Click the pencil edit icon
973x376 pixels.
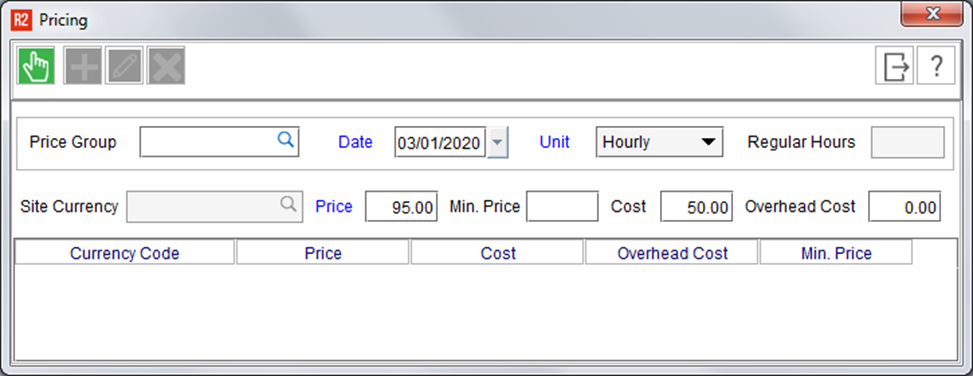[124, 66]
